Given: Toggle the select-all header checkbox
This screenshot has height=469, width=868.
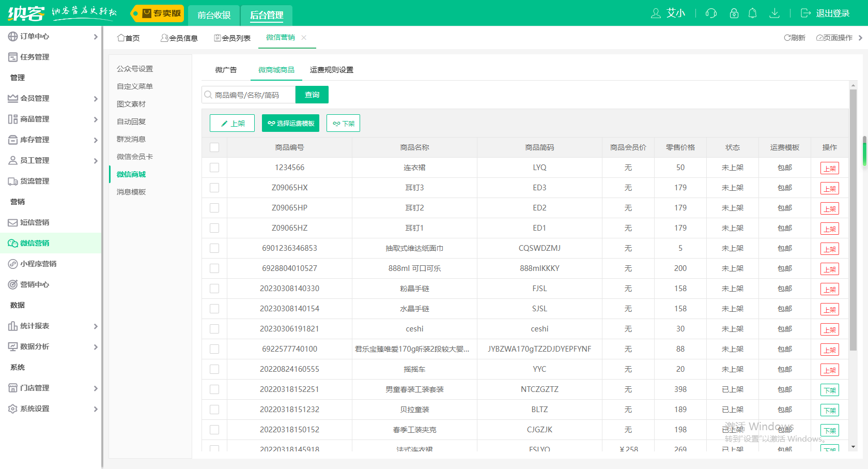Looking at the screenshot, I should pyautogui.click(x=214, y=147).
